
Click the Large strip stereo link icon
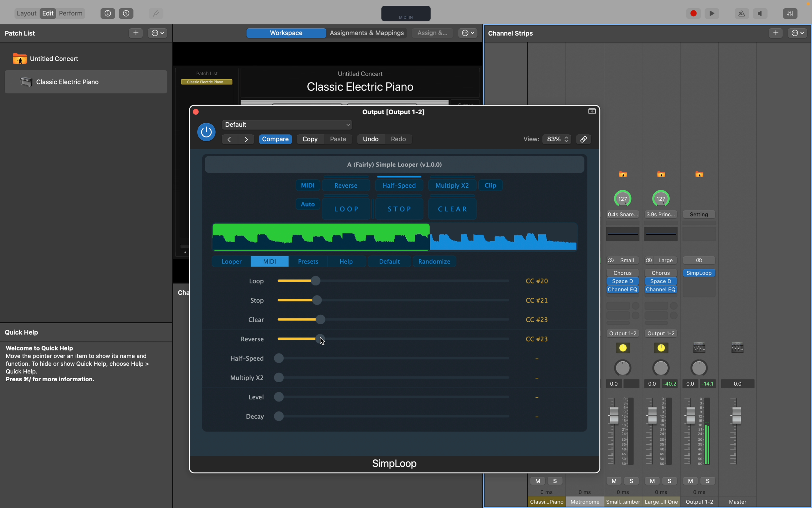point(649,261)
